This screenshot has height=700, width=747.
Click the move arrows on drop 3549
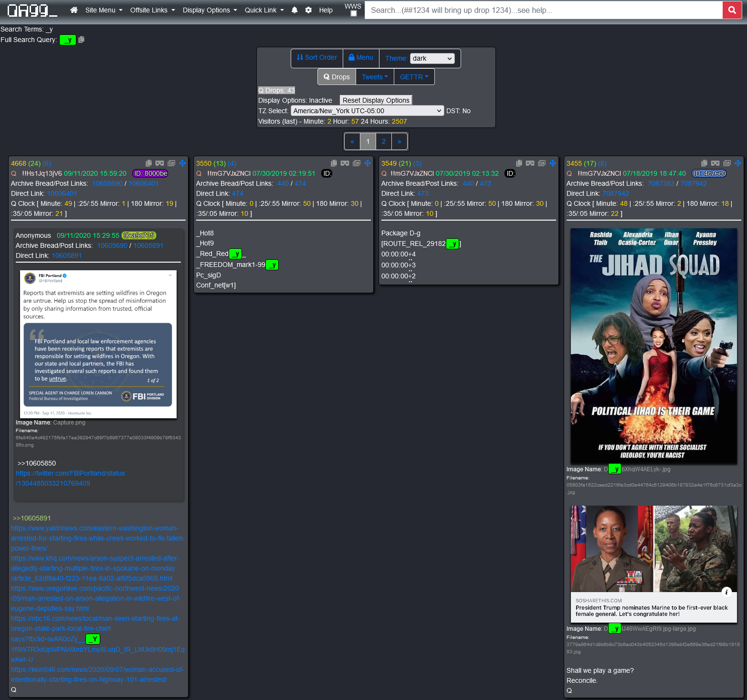(x=553, y=163)
